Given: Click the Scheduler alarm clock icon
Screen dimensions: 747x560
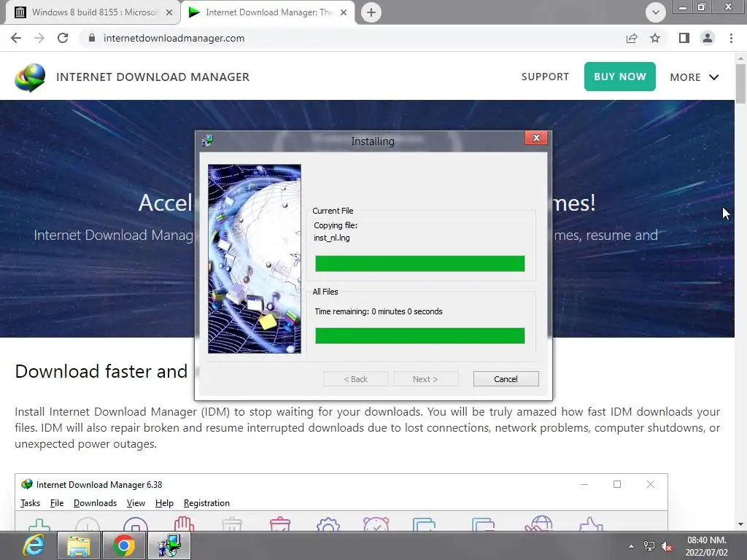Looking at the screenshot, I should (376, 524).
